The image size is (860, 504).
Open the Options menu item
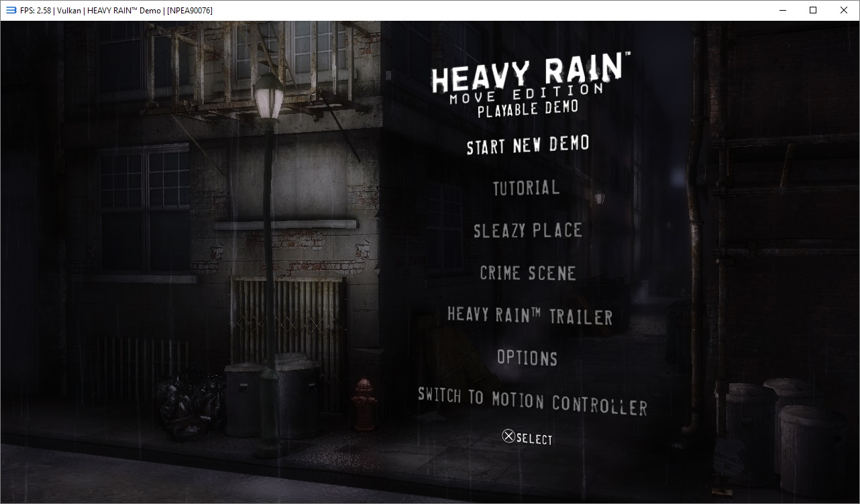pos(527,358)
